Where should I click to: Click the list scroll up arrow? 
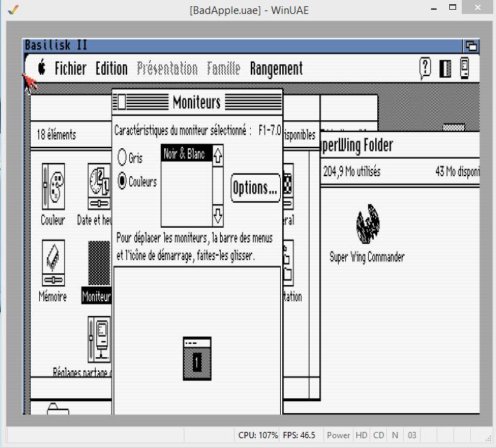point(218,156)
